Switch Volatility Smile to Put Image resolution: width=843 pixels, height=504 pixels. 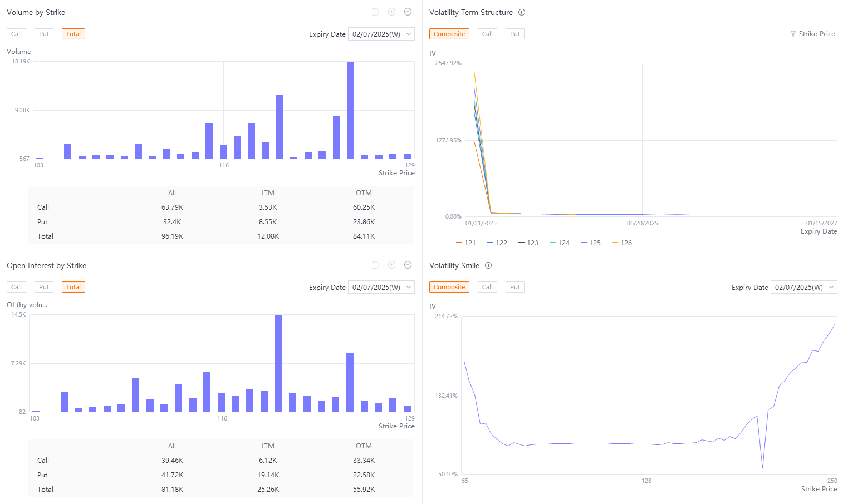[515, 287]
